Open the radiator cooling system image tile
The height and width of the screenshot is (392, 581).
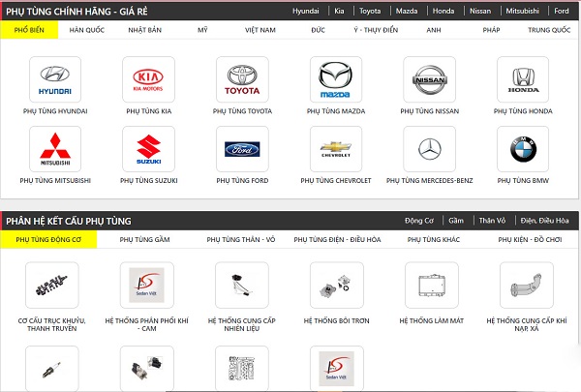(431, 285)
